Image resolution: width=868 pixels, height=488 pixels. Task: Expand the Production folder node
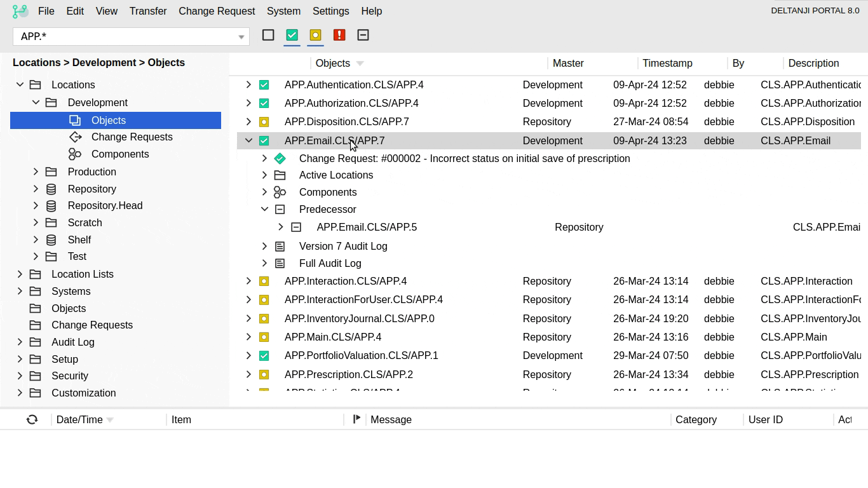pyautogui.click(x=36, y=172)
